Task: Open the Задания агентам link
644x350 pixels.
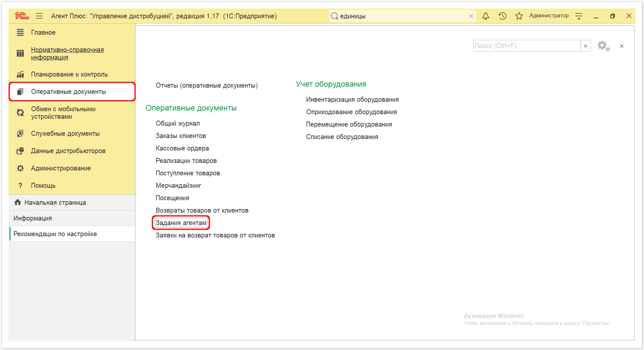Action: pos(181,223)
